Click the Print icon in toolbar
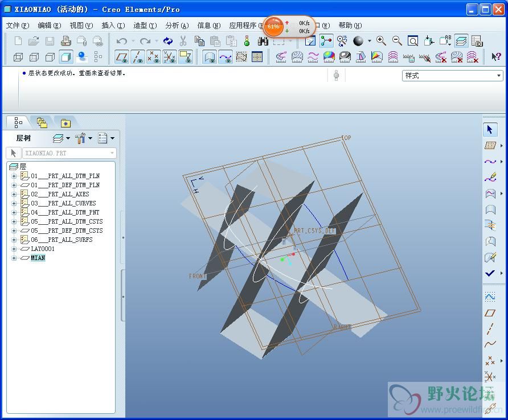 tap(65, 41)
